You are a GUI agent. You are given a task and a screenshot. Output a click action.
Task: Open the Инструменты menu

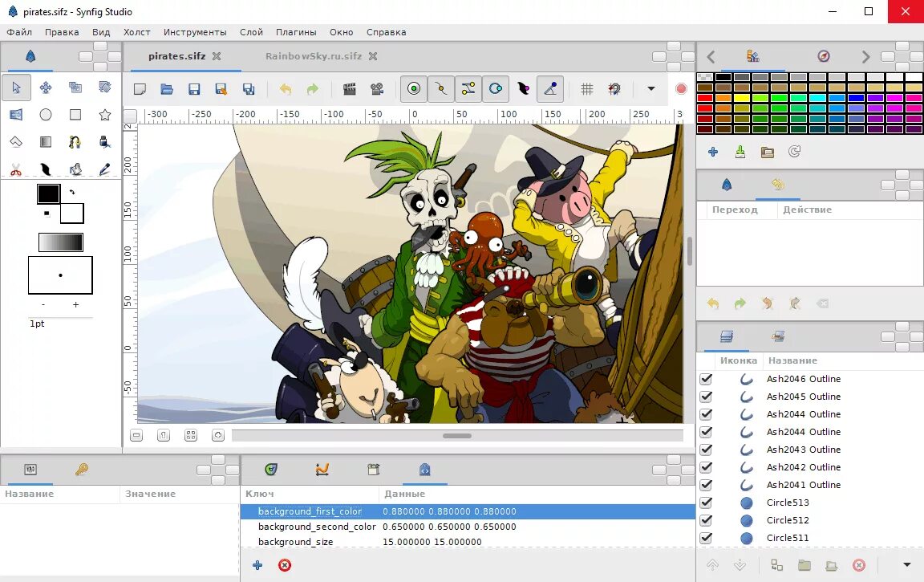195,32
